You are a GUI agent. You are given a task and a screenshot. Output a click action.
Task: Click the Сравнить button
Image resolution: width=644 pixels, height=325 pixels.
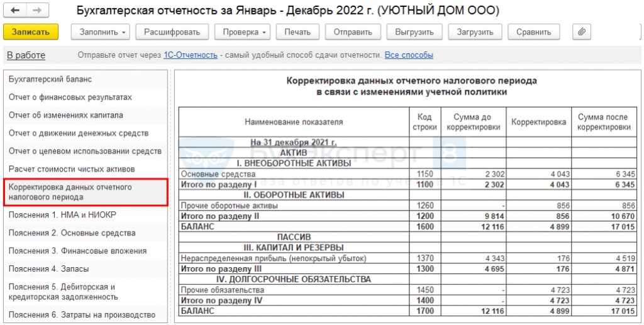[x=534, y=32]
